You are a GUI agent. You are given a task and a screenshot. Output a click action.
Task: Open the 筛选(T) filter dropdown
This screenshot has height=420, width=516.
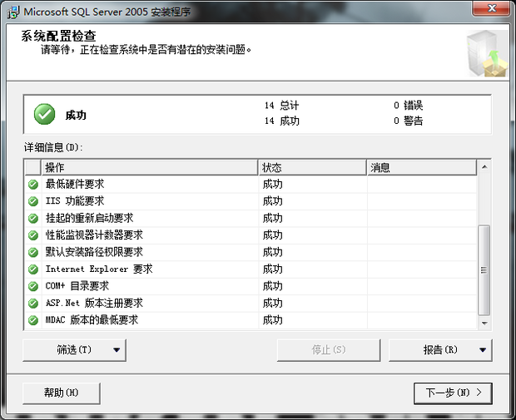(x=74, y=350)
